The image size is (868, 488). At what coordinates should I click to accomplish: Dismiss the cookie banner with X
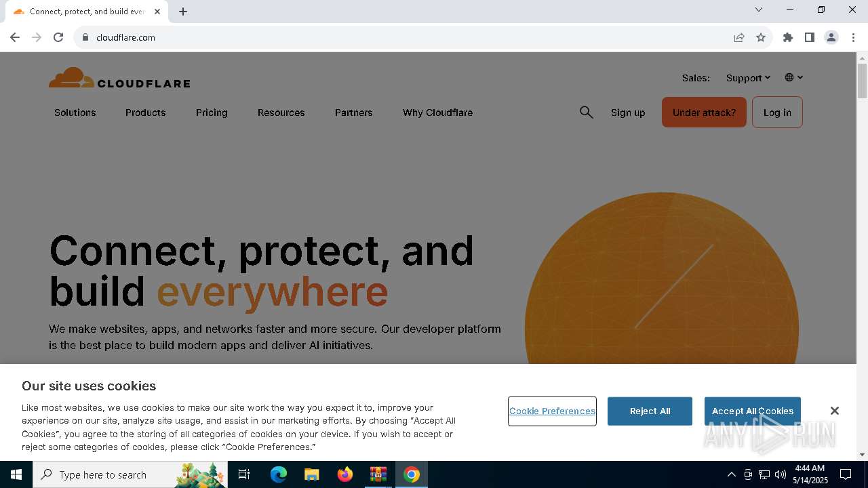click(x=835, y=411)
